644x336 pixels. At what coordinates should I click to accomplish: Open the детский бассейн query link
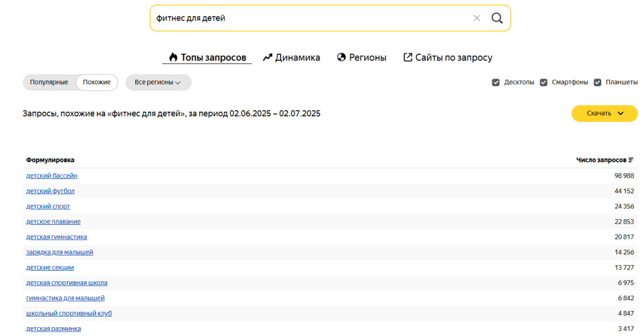click(x=52, y=176)
